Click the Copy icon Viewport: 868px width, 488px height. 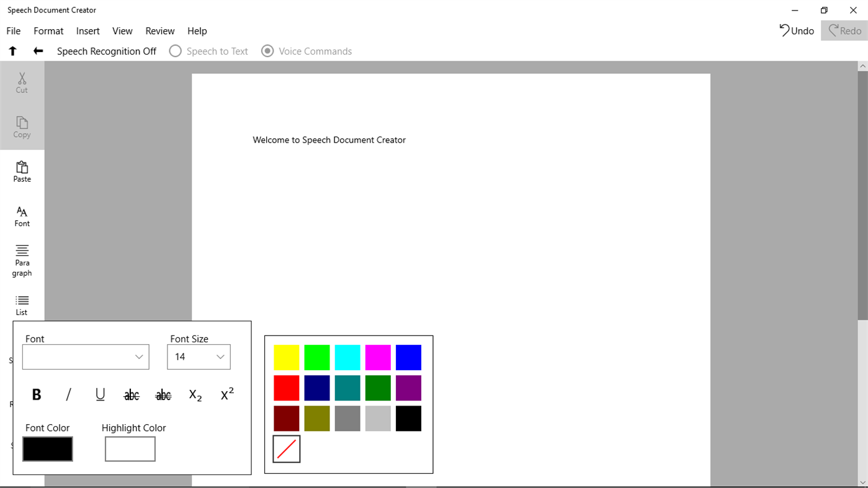click(x=22, y=128)
